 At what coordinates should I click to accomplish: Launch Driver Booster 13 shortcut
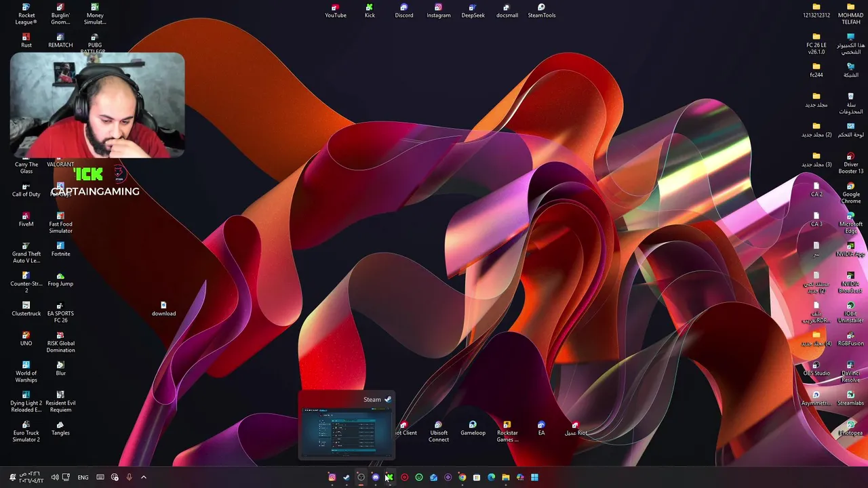[x=850, y=163]
